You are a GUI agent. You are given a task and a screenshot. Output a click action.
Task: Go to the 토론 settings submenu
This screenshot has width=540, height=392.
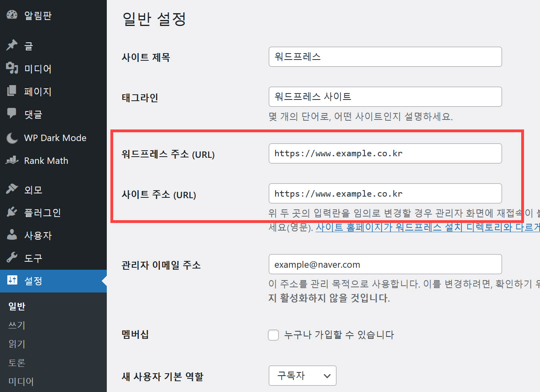[17, 363]
